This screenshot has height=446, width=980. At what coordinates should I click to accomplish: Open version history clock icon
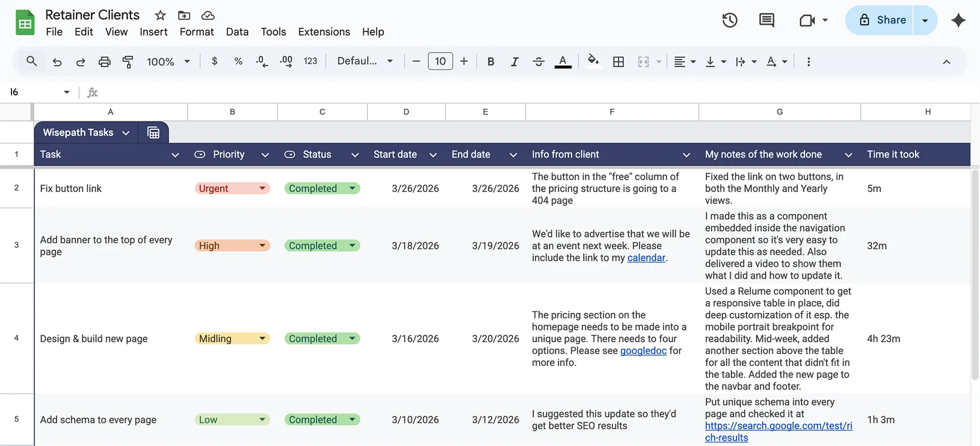(730, 20)
